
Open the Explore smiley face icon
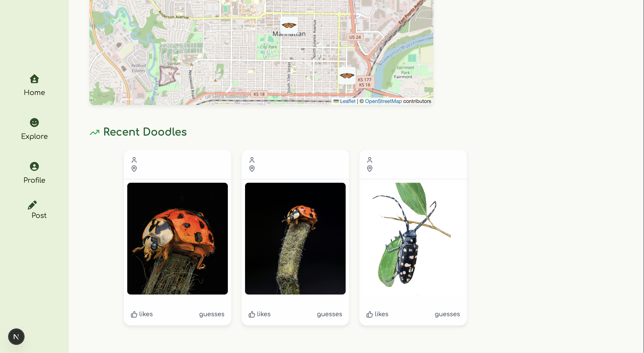coord(34,123)
